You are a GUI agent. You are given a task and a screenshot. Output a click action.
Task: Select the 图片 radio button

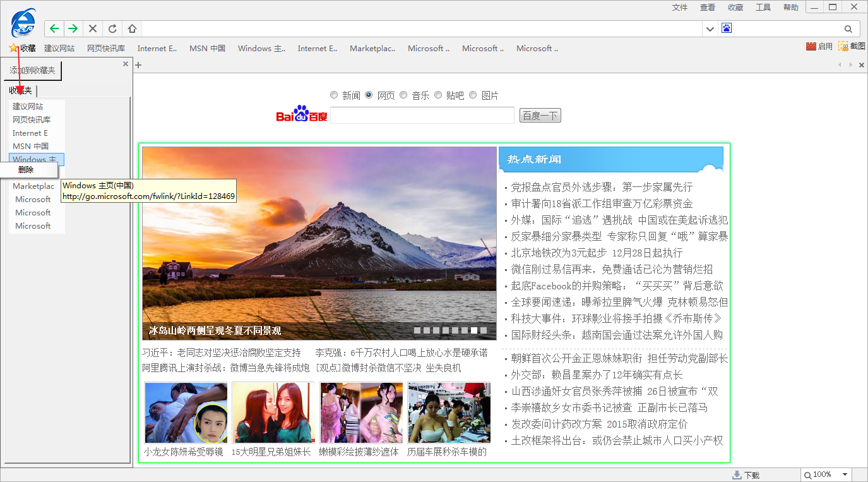pos(473,95)
